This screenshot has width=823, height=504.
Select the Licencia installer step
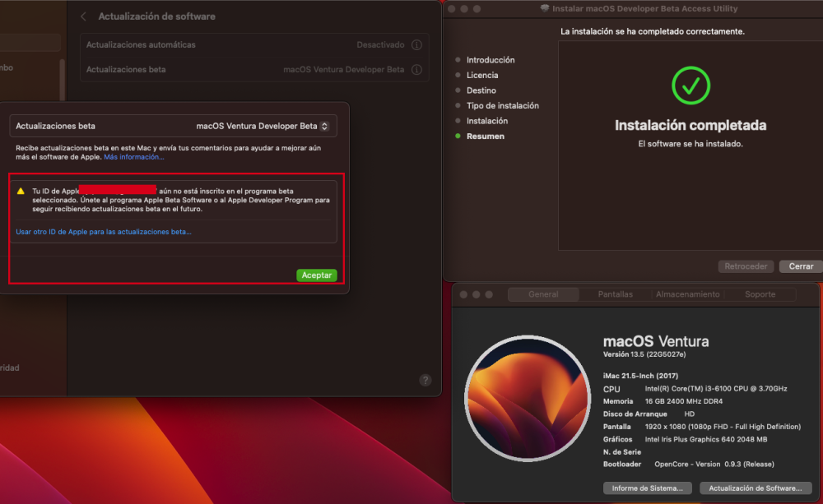pyautogui.click(x=482, y=75)
